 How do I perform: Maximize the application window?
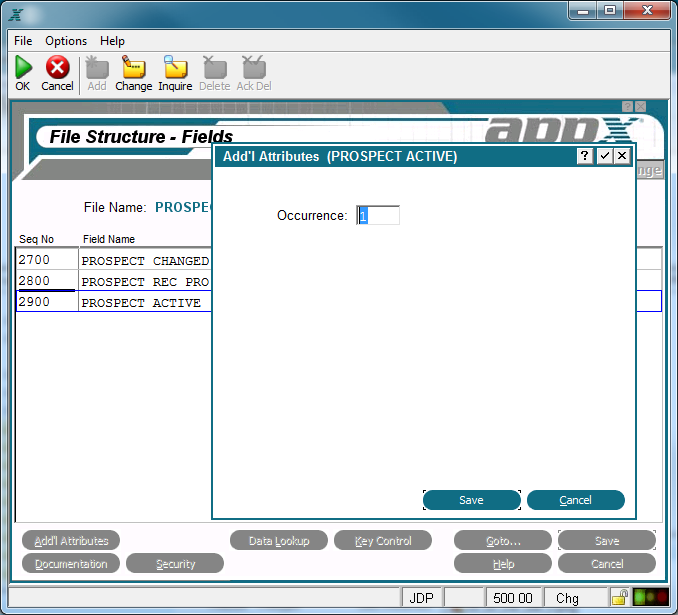coord(610,10)
